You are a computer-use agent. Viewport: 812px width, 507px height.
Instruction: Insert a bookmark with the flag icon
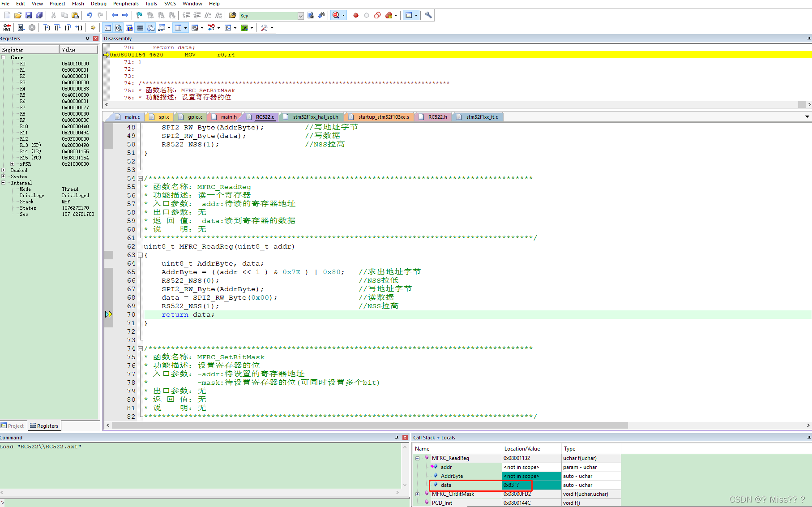click(x=139, y=15)
